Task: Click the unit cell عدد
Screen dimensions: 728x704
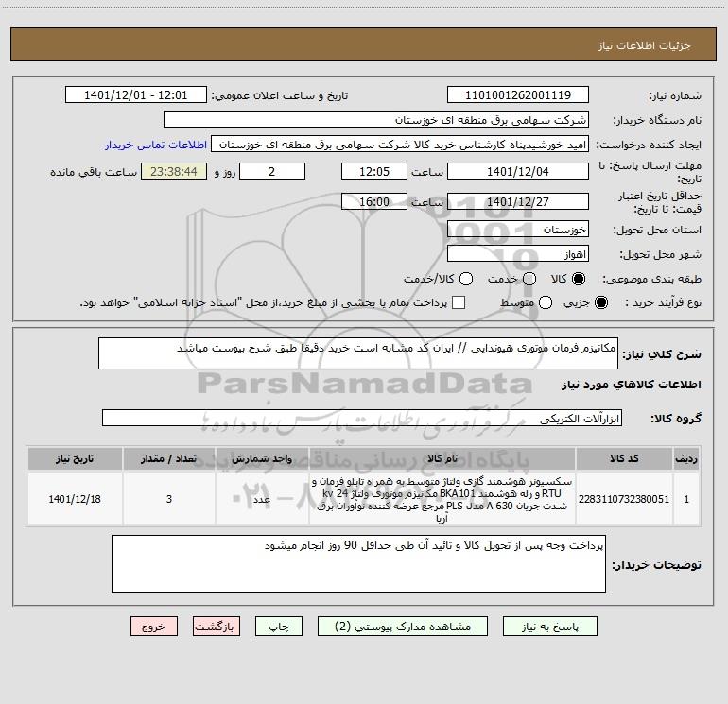Action: [x=262, y=499]
